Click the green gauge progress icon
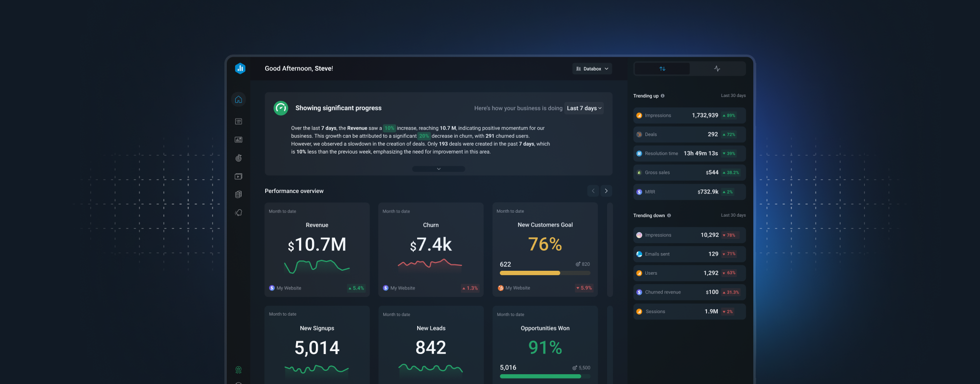Viewport: 980px width, 384px height. (x=281, y=108)
